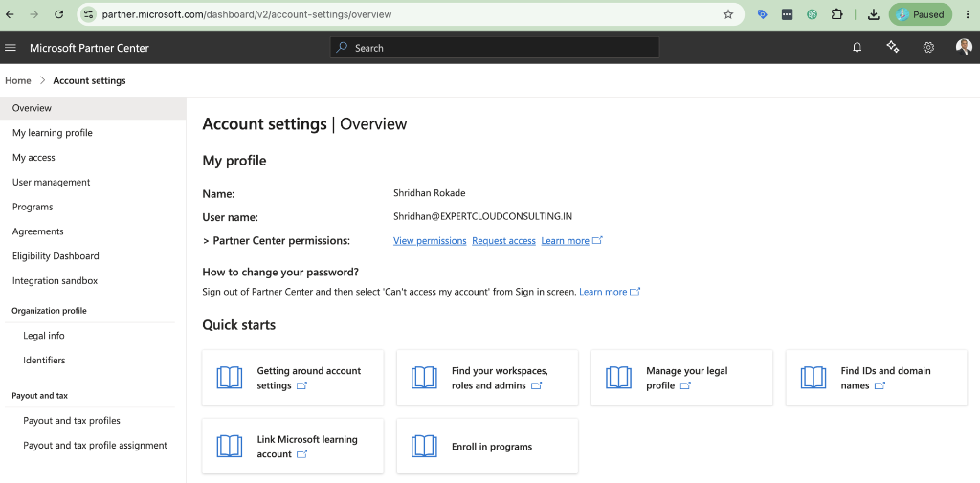
Task: Click the name Shridhan Rokade
Action: click(x=430, y=192)
